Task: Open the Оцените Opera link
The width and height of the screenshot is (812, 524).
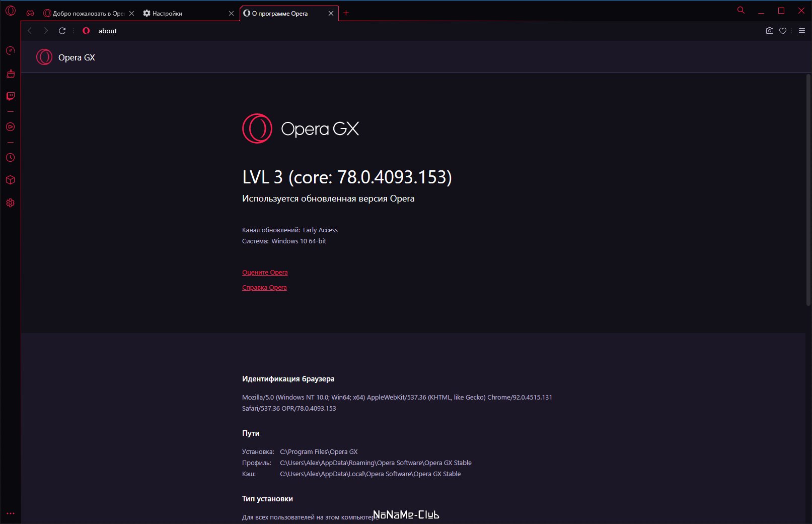Action: point(265,273)
